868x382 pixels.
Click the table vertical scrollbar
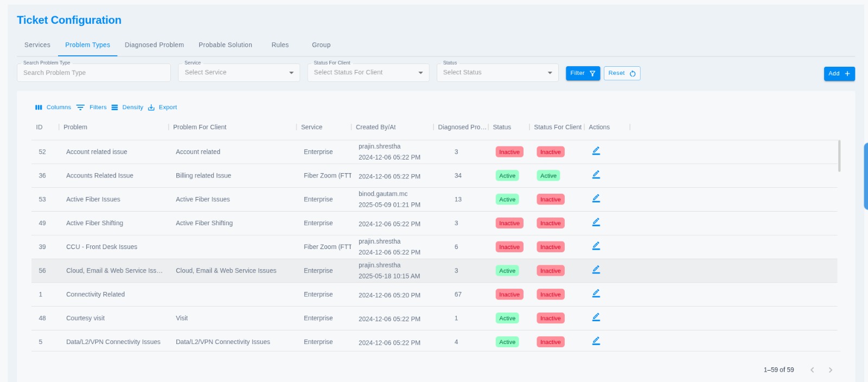click(839, 156)
